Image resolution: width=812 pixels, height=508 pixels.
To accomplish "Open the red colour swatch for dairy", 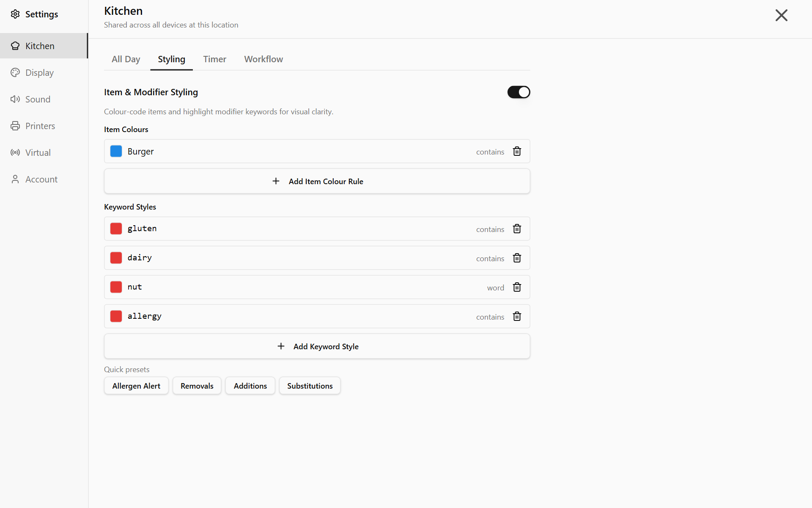I will coord(116,258).
